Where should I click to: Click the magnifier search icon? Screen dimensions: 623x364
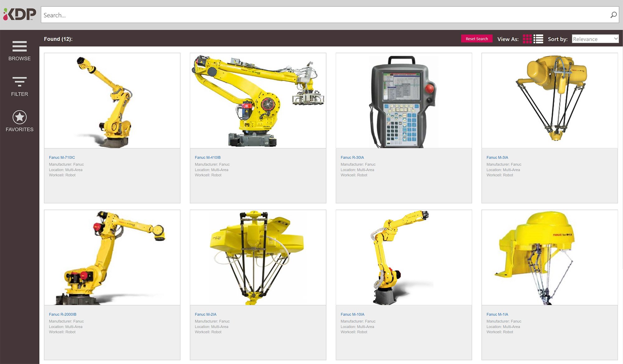coord(613,15)
